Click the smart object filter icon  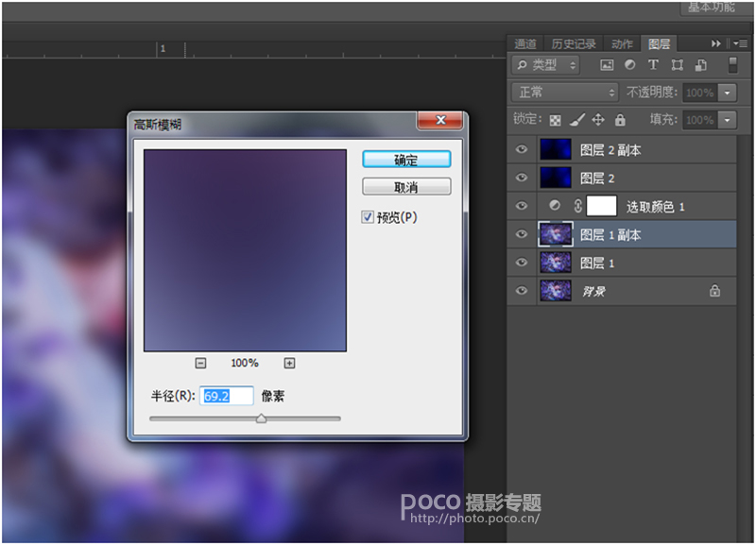(701, 65)
